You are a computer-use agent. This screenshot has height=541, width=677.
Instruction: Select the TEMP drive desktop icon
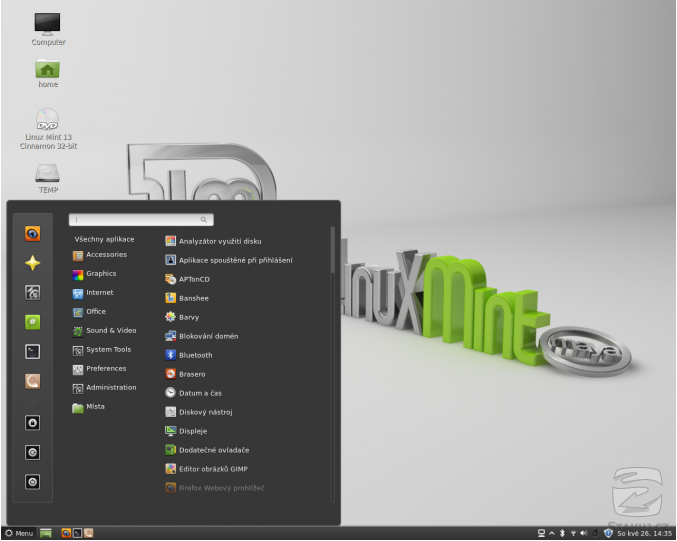pos(47,178)
